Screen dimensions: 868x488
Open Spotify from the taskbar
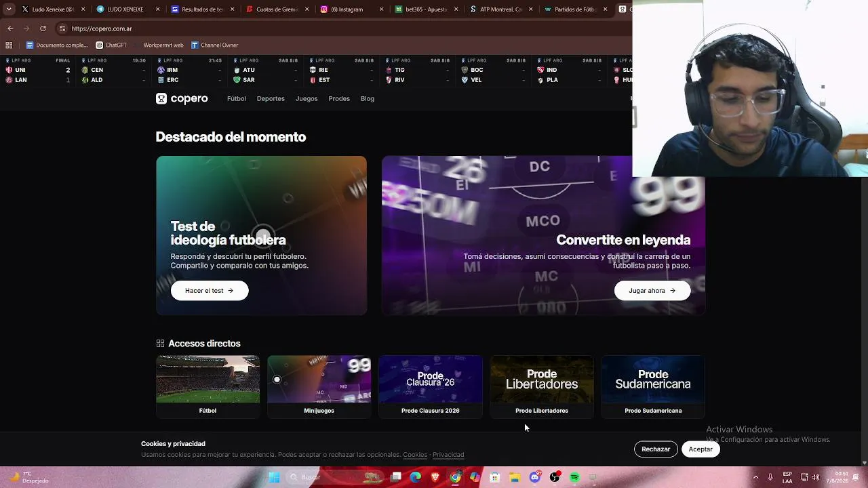tap(574, 477)
